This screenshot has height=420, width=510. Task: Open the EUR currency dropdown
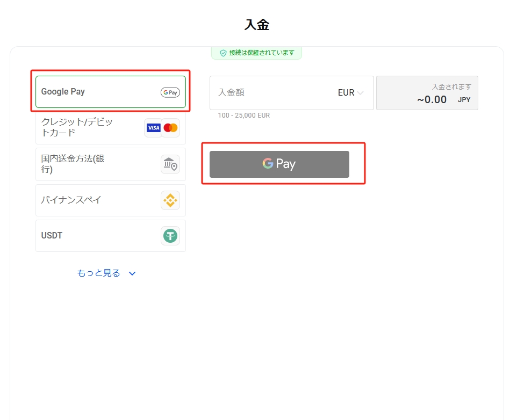click(350, 93)
